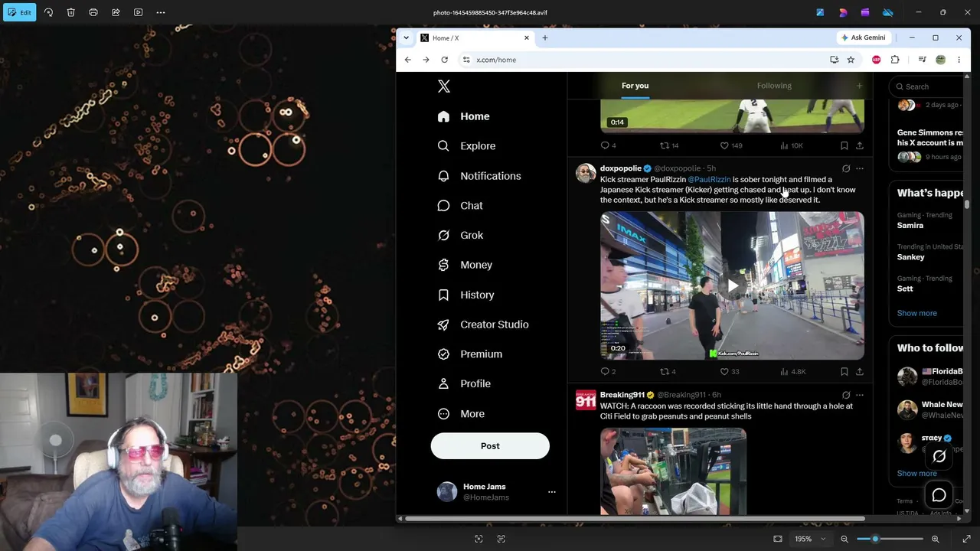Click the X logo in the sidebar

(x=444, y=86)
